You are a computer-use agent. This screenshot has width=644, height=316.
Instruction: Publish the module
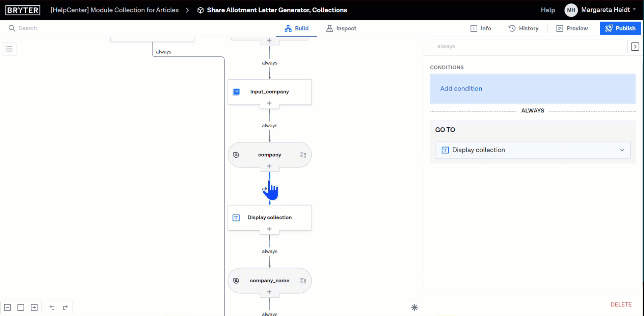click(620, 28)
